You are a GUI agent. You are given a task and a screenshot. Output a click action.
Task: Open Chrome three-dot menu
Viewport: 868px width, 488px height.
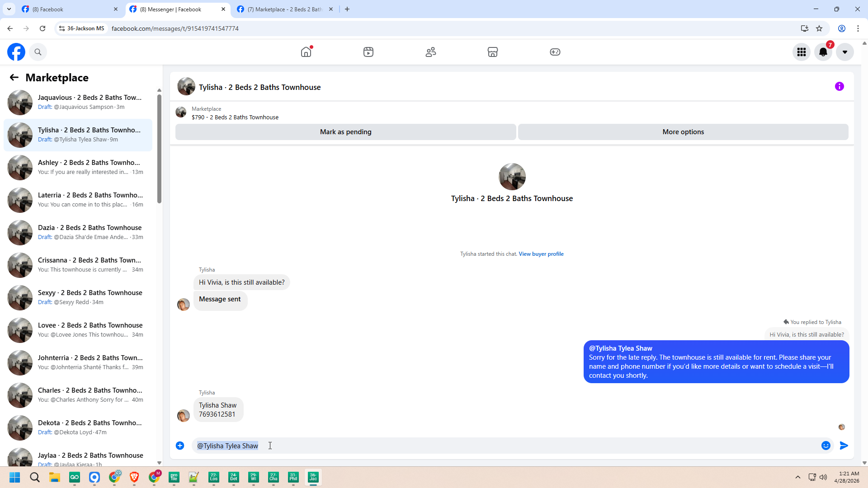[858, 28]
